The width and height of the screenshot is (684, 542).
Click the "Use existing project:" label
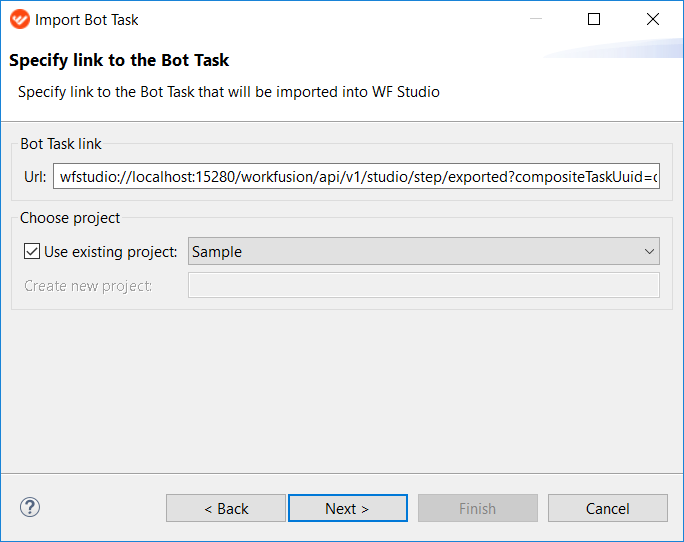(110, 252)
